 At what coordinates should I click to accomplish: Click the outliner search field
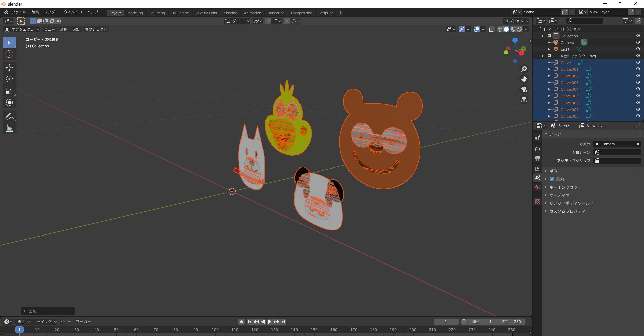584,21
